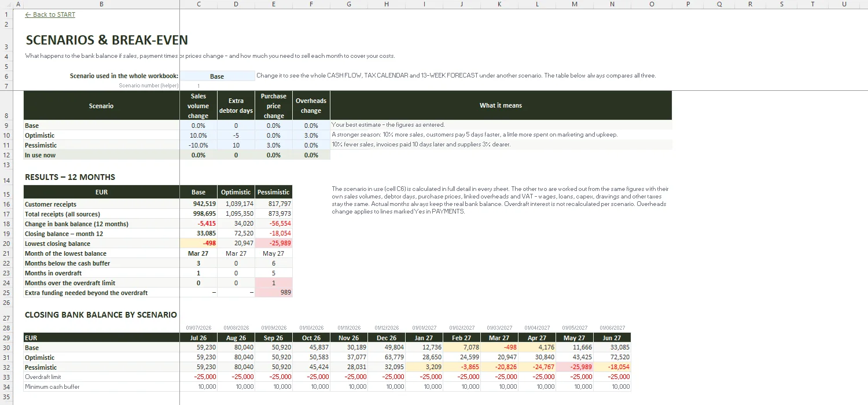Click Pessimistic customer receipts 817,797

[x=274, y=204]
